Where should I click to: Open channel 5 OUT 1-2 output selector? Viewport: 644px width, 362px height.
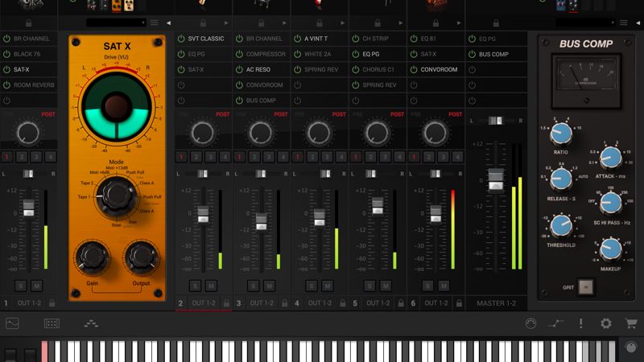378,303
